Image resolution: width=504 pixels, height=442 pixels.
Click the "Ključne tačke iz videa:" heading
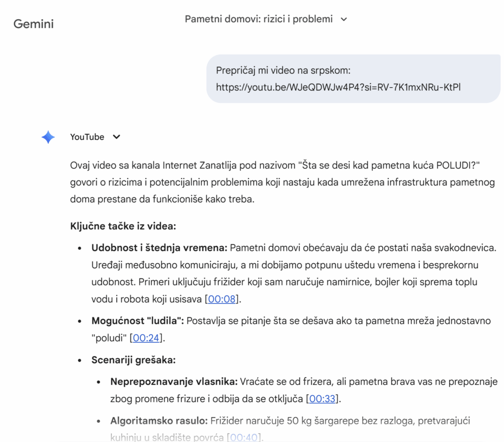point(123,227)
